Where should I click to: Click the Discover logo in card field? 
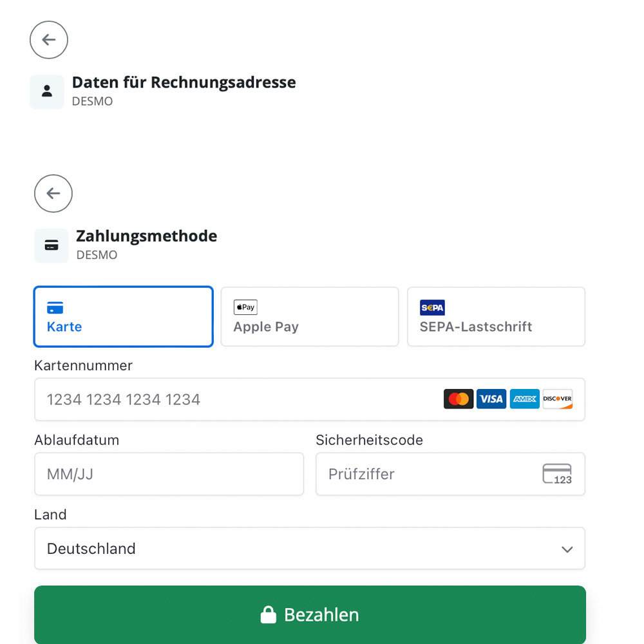coord(558,399)
